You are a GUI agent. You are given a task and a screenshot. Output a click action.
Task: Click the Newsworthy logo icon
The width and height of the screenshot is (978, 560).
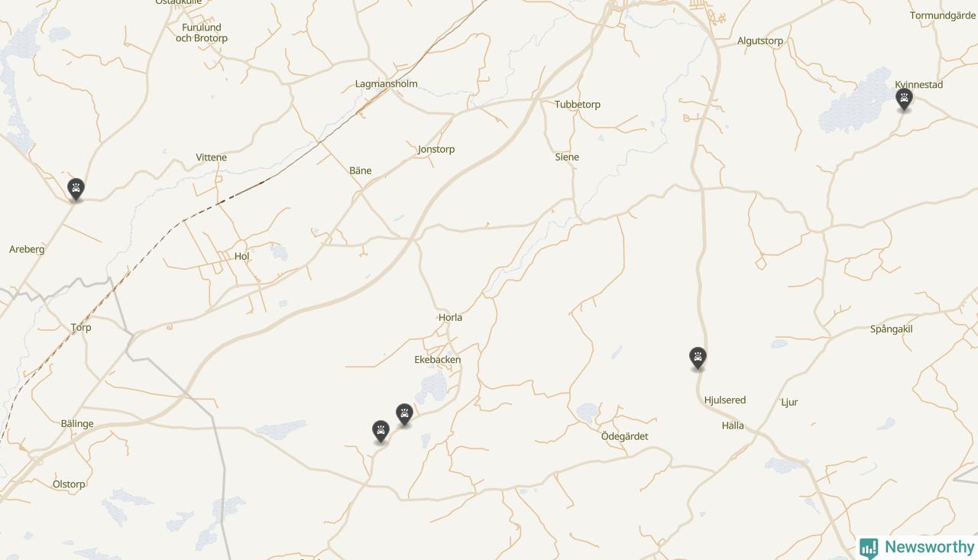[x=869, y=548]
